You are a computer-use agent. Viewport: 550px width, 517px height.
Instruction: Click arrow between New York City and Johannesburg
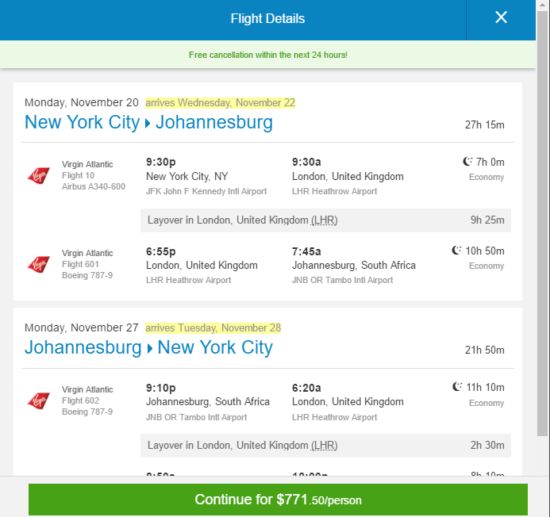point(147,123)
